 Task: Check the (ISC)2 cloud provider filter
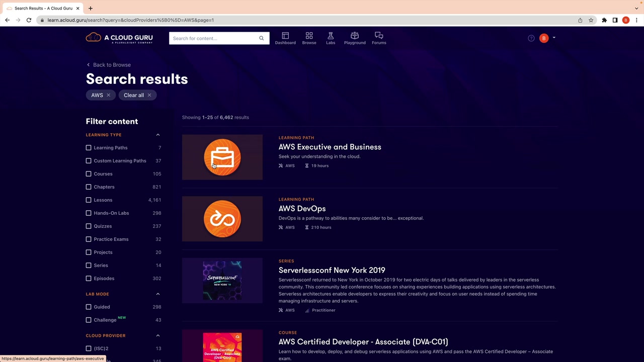(89, 348)
